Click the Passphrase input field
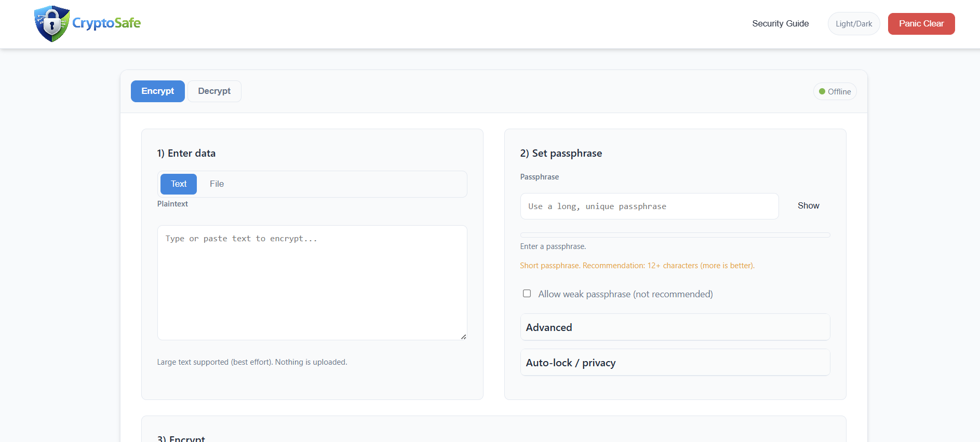Viewport: 980px width, 442px height. pyautogui.click(x=649, y=206)
